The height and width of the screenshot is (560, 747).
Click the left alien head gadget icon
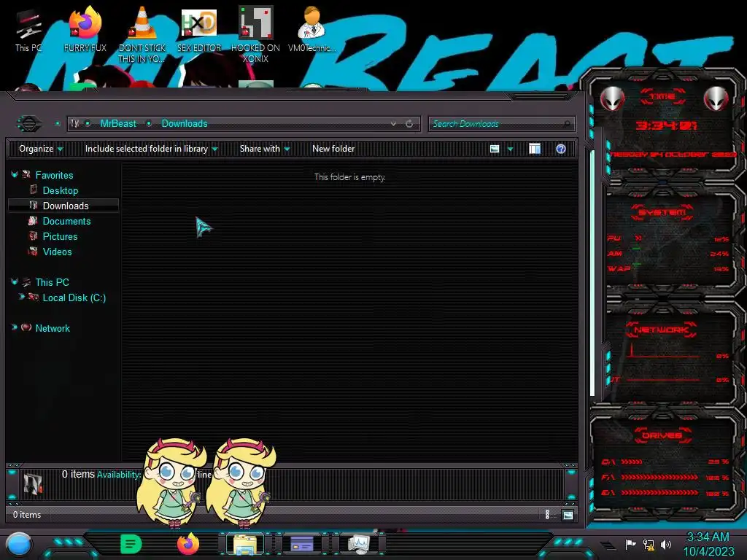(x=612, y=99)
